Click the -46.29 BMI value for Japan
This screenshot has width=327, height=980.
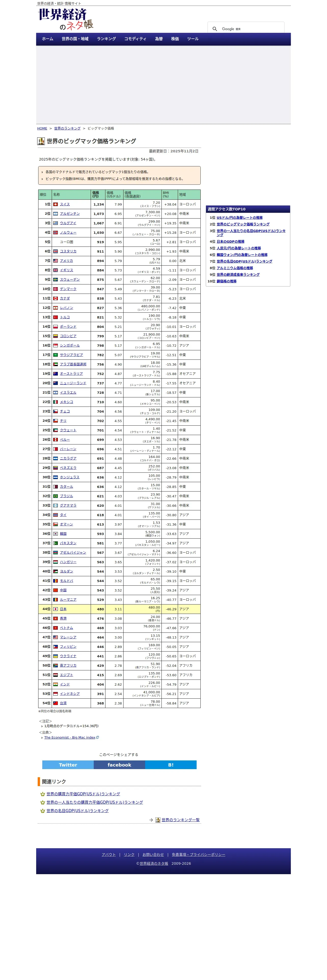point(171,609)
